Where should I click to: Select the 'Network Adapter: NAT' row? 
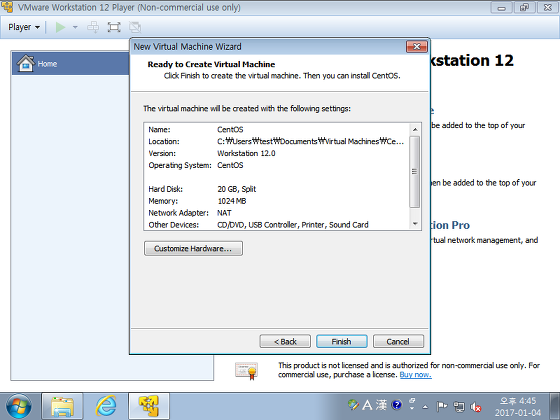point(276,213)
